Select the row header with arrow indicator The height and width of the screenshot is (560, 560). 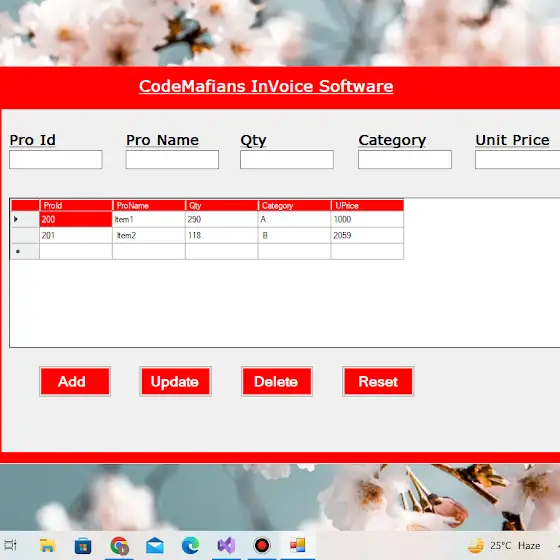point(25,219)
